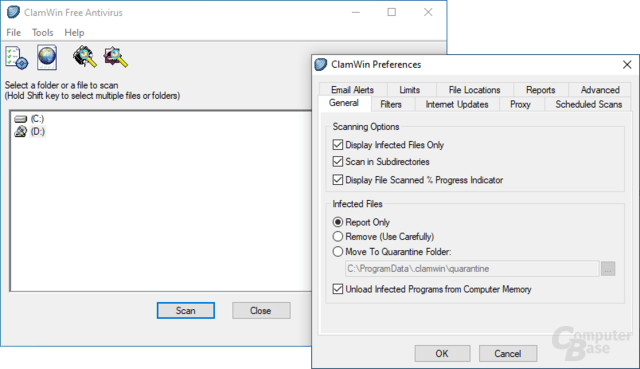Switch to the Filters tab

[x=391, y=104]
